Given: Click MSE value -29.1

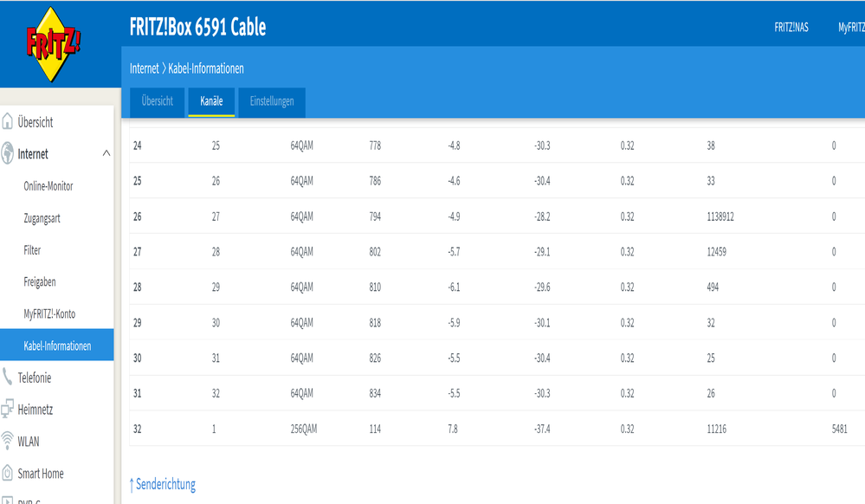Looking at the screenshot, I should [x=542, y=252].
